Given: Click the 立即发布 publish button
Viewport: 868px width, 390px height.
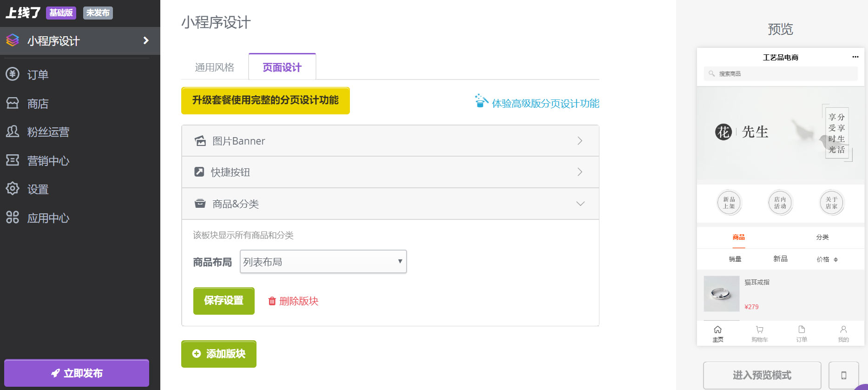Looking at the screenshot, I should 77,373.
